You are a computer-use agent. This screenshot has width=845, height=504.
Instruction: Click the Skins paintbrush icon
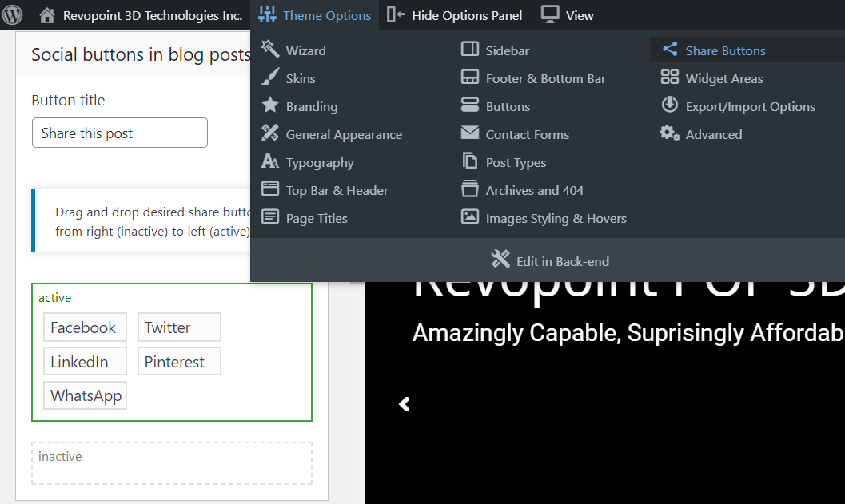coord(270,78)
